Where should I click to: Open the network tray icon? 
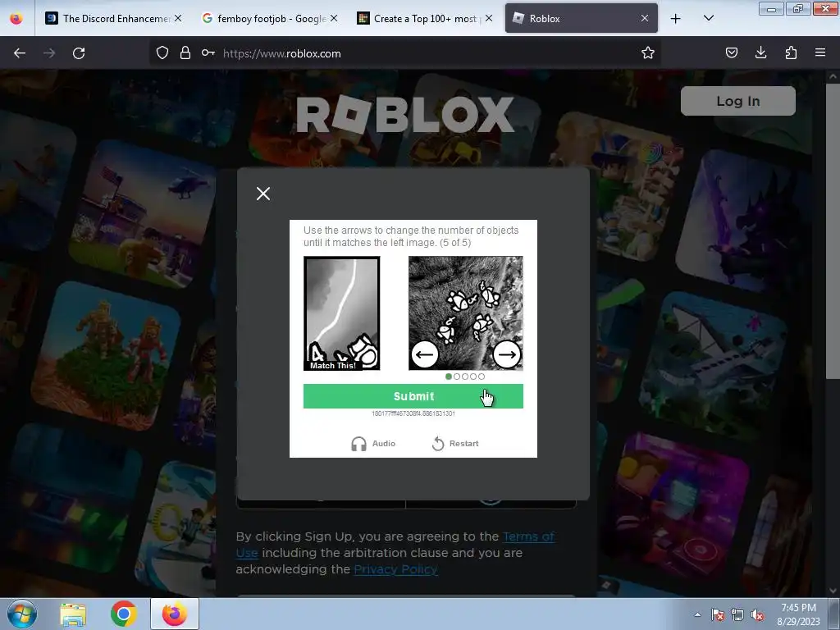pos(737,614)
